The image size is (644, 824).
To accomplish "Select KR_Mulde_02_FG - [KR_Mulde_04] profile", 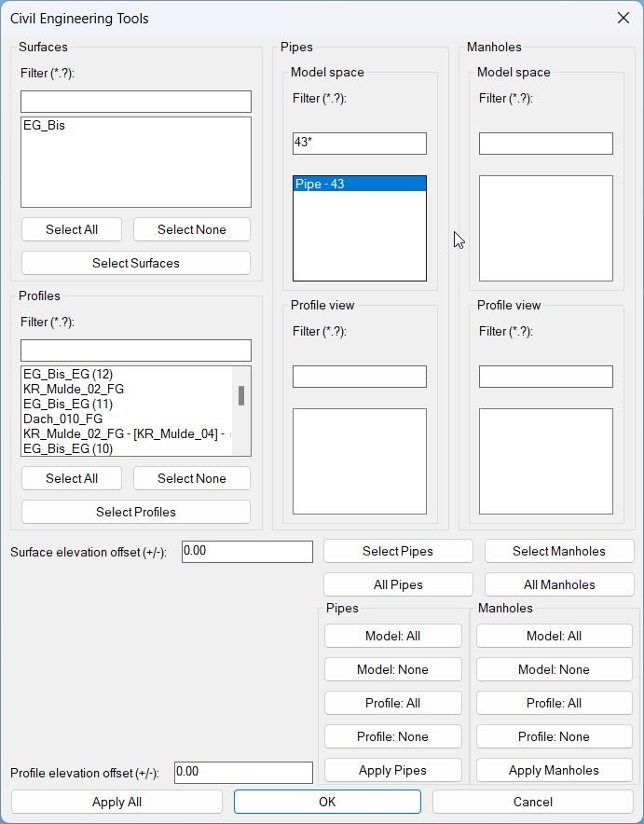I will (x=126, y=433).
